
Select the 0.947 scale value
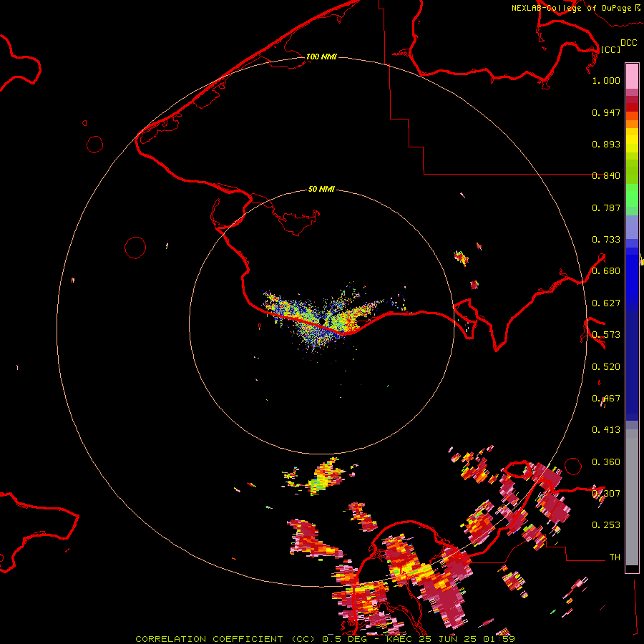(x=606, y=112)
